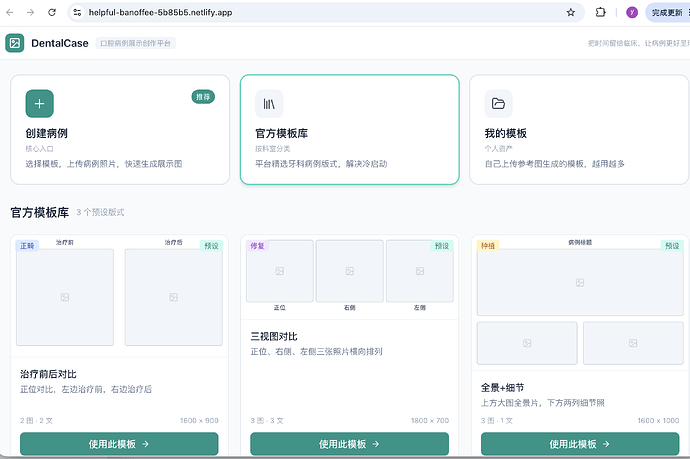The height and width of the screenshot is (459, 690).
Task: Click the 正位 image placeholder
Action: (x=280, y=271)
